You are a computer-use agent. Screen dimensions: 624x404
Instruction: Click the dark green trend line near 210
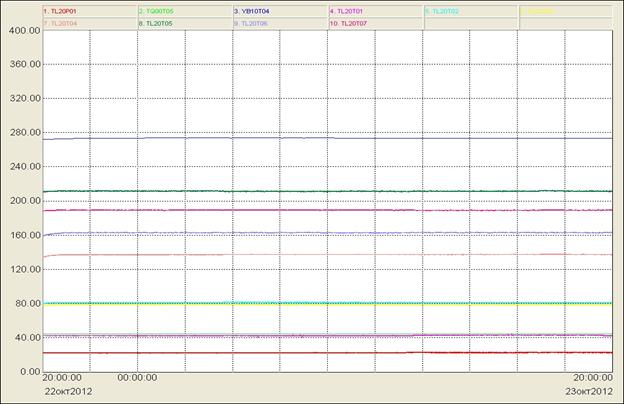pos(328,191)
